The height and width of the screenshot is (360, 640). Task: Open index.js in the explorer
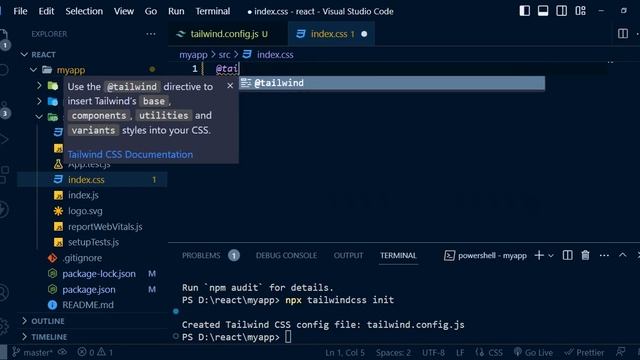83,195
